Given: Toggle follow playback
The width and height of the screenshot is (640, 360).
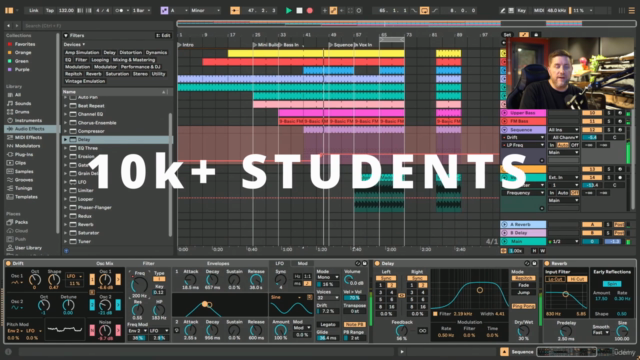Looking at the screenshot, I should [235, 10].
